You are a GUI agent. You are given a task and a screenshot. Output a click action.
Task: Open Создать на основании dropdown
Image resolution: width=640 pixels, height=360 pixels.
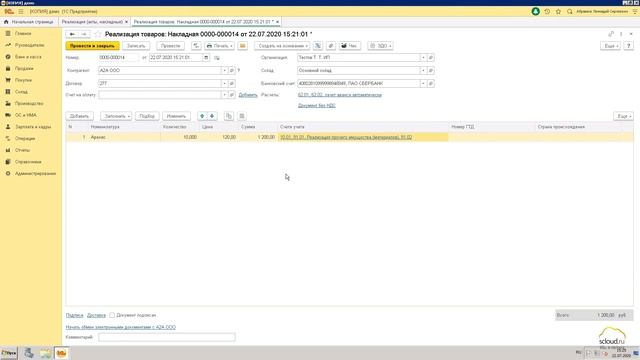pos(282,46)
